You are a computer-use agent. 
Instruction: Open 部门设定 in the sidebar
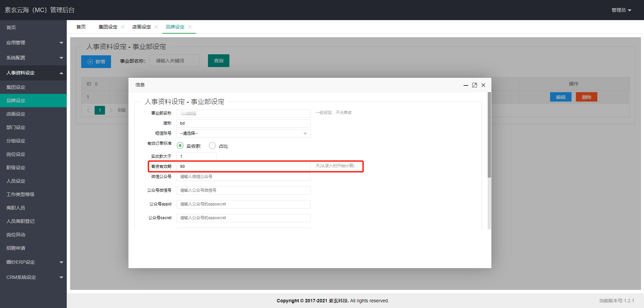pyautogui.click(x=16, y=127)
